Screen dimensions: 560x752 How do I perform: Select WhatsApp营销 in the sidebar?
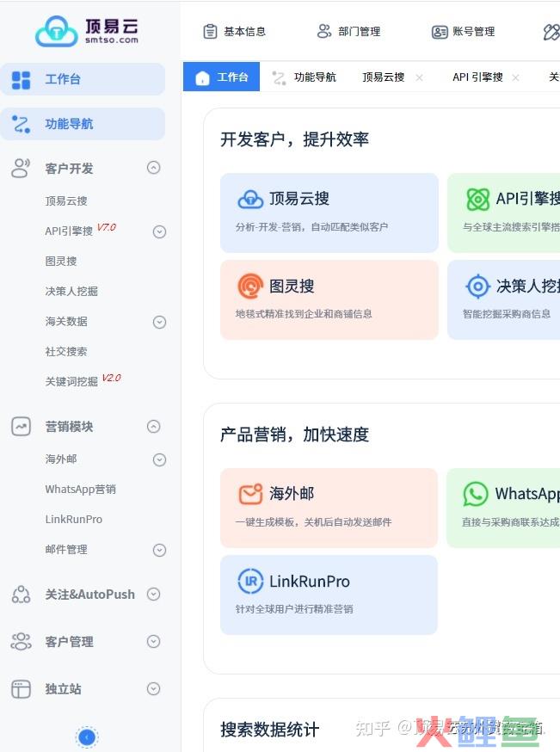pos(81,490)
